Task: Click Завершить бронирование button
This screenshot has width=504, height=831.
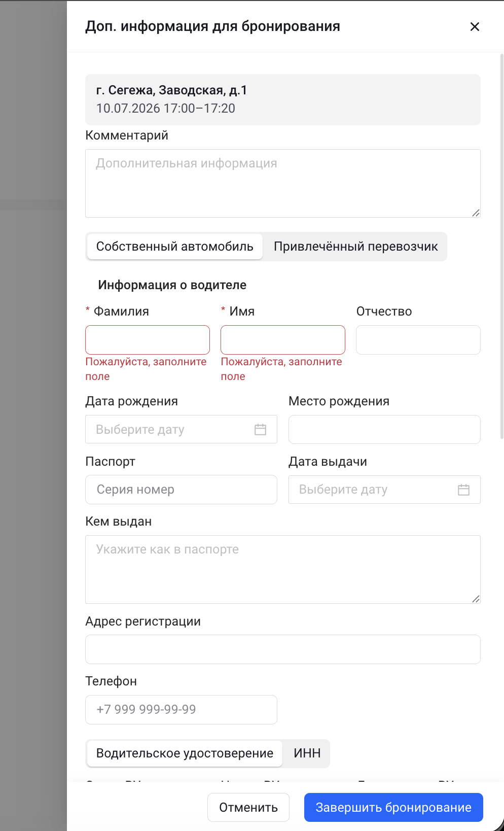Action: tap(393, 807)
